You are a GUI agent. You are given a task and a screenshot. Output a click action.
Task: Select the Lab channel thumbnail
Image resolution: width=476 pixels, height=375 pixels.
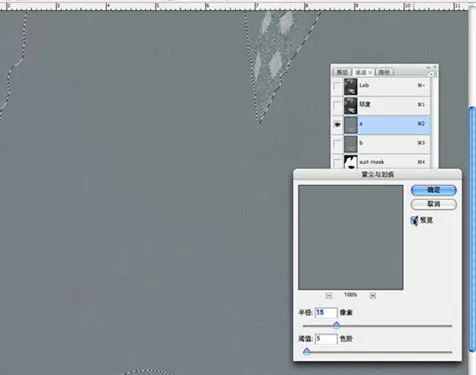pyautogui.click(x=350, y=86)
